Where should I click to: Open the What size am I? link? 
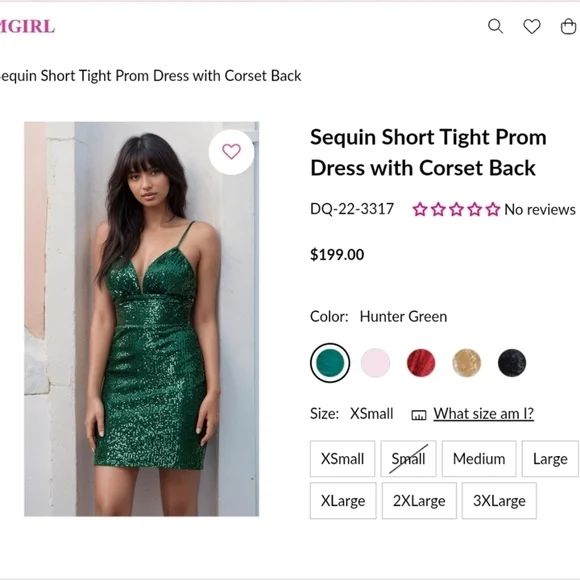point(483,414)
